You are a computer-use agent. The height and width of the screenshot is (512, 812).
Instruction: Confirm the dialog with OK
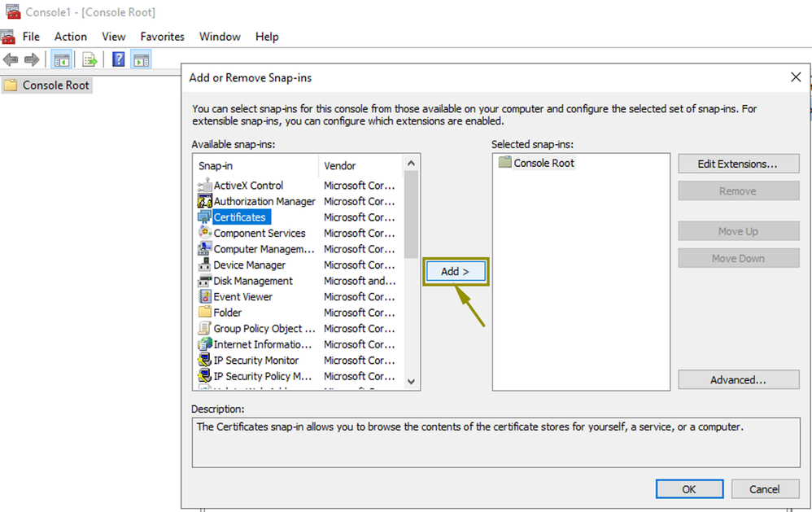(x=688, y=489)
